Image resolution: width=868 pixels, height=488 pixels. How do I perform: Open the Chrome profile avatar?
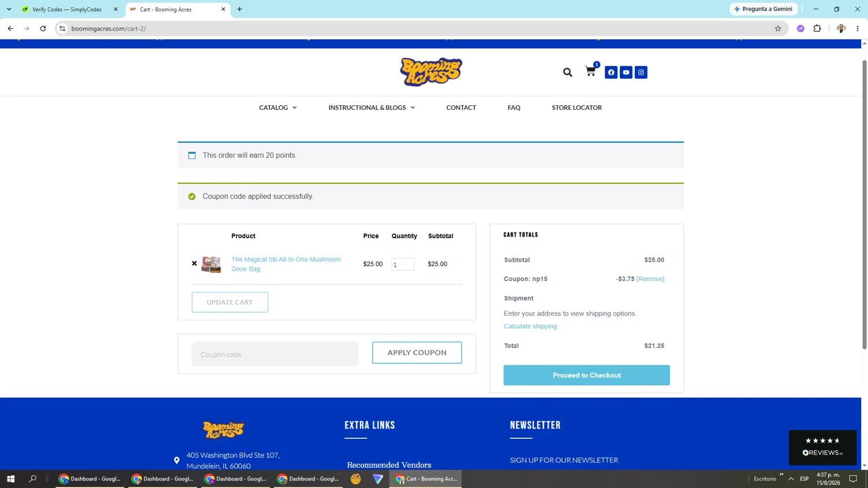click(841, 28)
